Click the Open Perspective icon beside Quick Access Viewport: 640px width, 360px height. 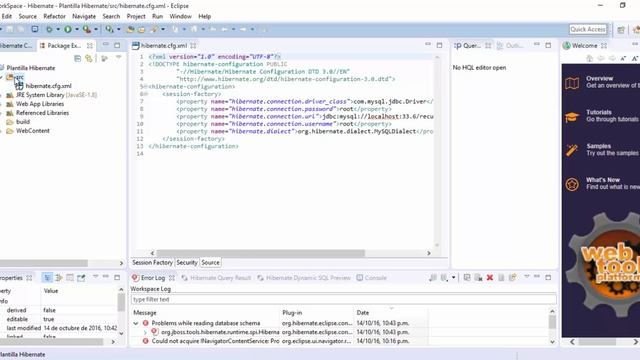pyautogui.click(x=621, y=29)
